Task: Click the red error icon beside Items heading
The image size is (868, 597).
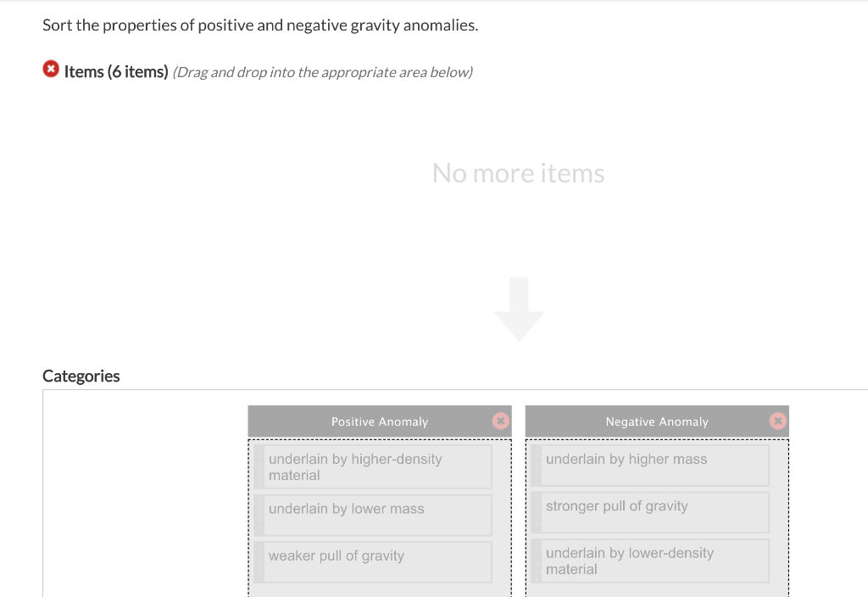Action: click(x=51, y=69)
